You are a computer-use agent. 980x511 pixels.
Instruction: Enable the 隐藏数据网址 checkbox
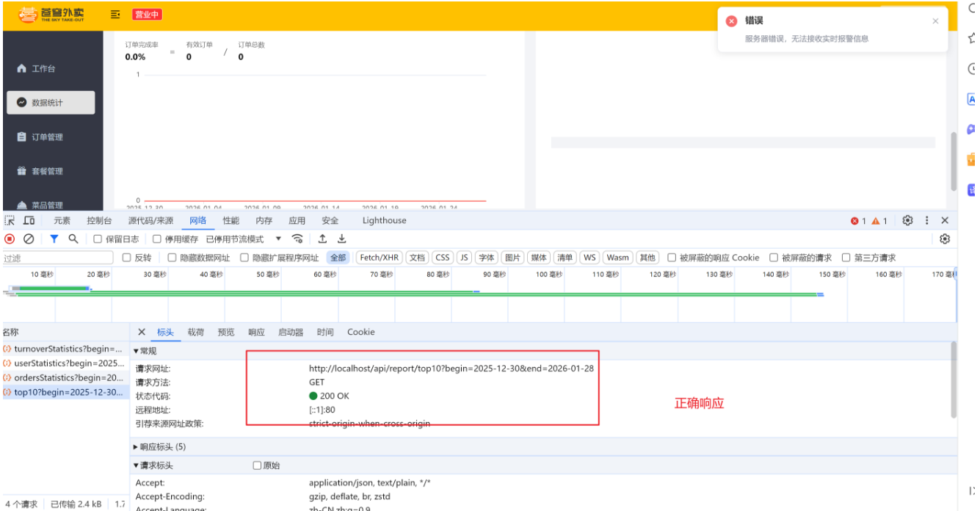click(x=172, y=258)
